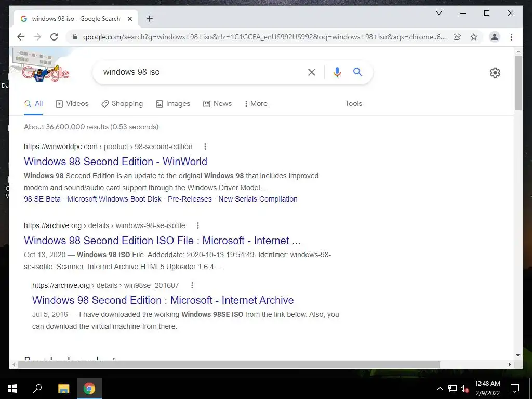This screenshot has width=532, height=399.
Task: Open 'New Serials Compilation' sitelink
Action: 258,199
